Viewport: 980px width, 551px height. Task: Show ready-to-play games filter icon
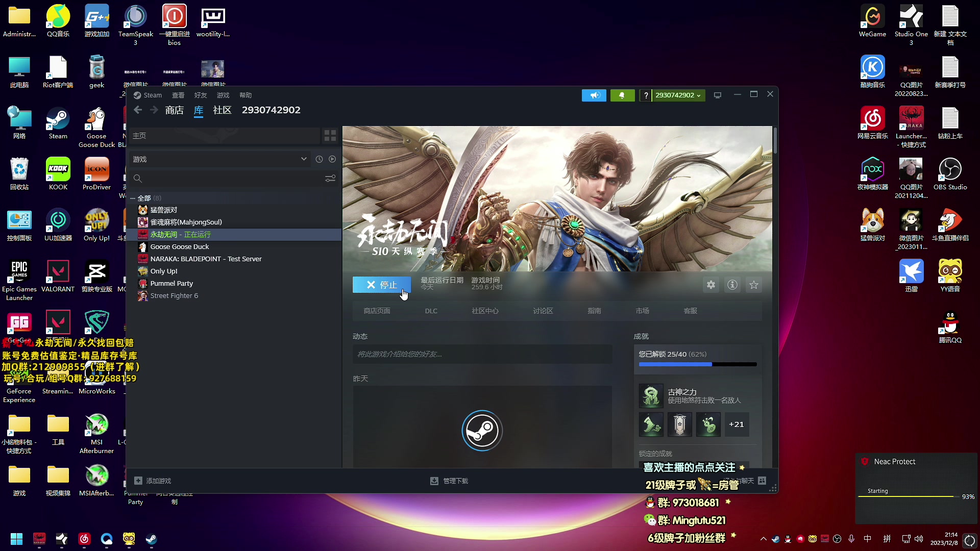[x=332, y=159]
